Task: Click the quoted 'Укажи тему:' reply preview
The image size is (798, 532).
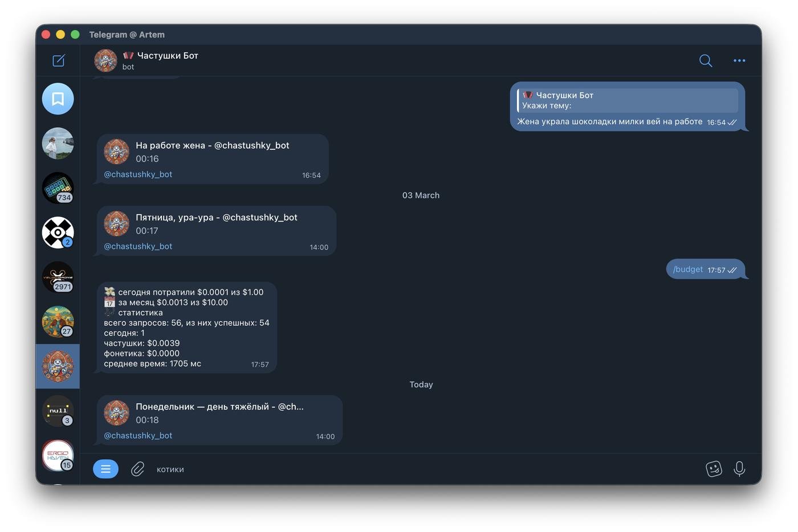Action: click(x=627, y=100)
